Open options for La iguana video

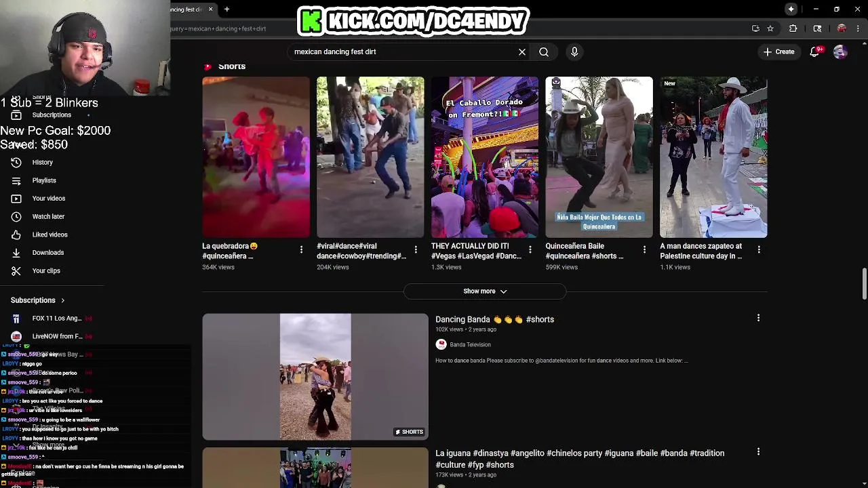[758, 451]
